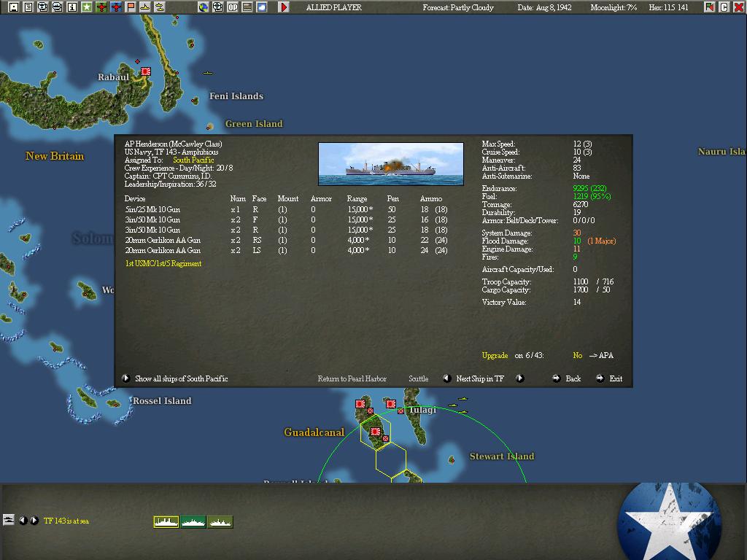
Task: Click '3in/50 Mk 10 Gun' F-facing row
Action: coord(286,219)
